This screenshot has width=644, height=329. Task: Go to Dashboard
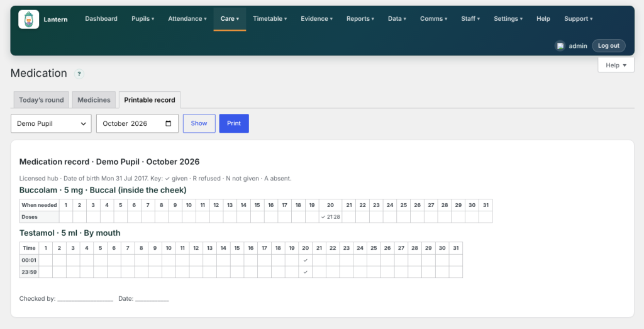101,18
